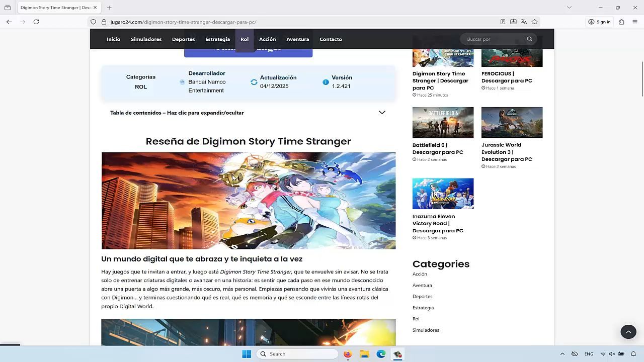Image resolution: width=644 pixels, height=362 pixels.
Task: Open the translate page icon
Action: (x=524, y=22)
